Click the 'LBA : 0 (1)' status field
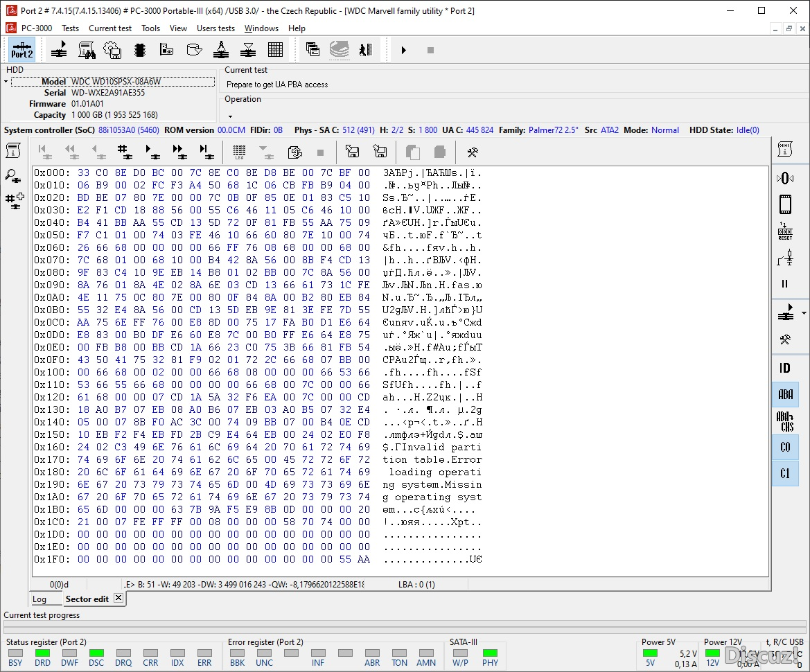 [416, 585]
